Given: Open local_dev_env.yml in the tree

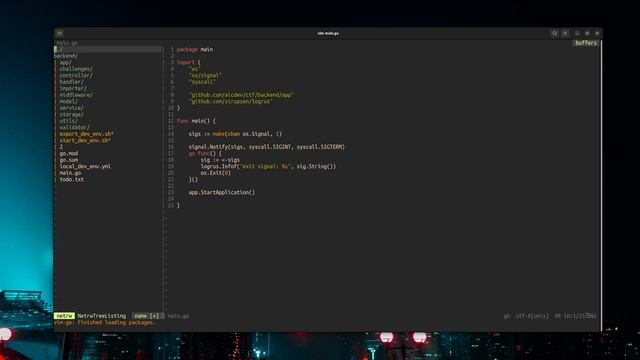Looking at the screenshot, I should 85,167.
